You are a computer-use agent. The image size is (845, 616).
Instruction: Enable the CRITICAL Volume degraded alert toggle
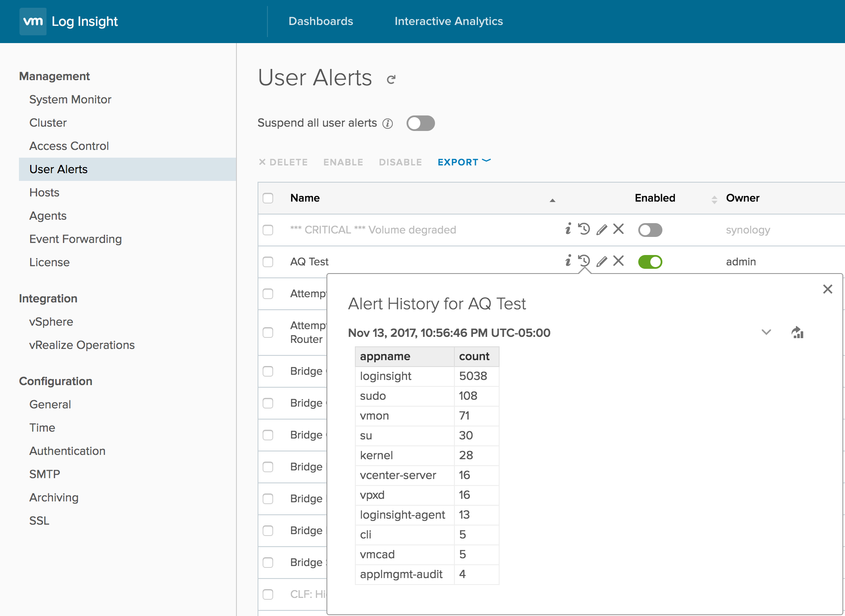(x=650, y=230)
